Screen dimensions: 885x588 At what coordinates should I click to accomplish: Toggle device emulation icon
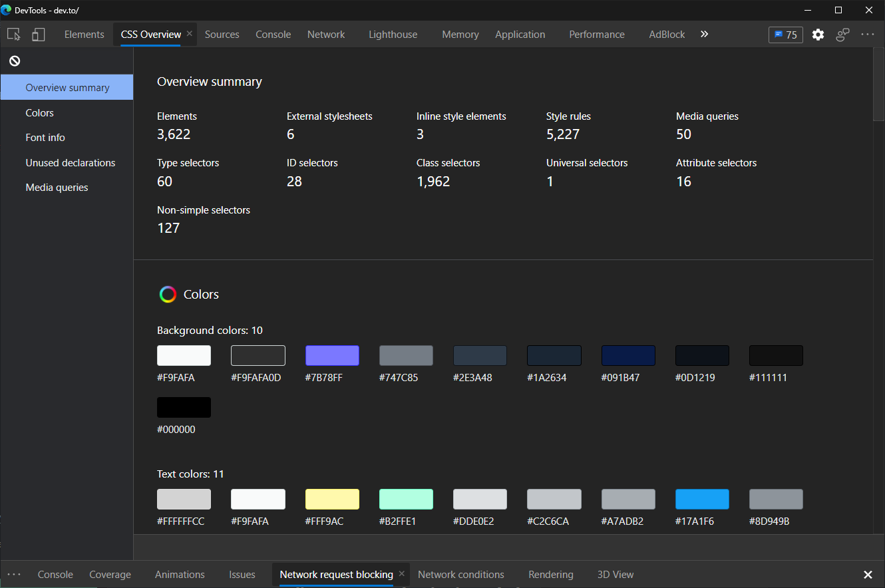coord(39,35)
